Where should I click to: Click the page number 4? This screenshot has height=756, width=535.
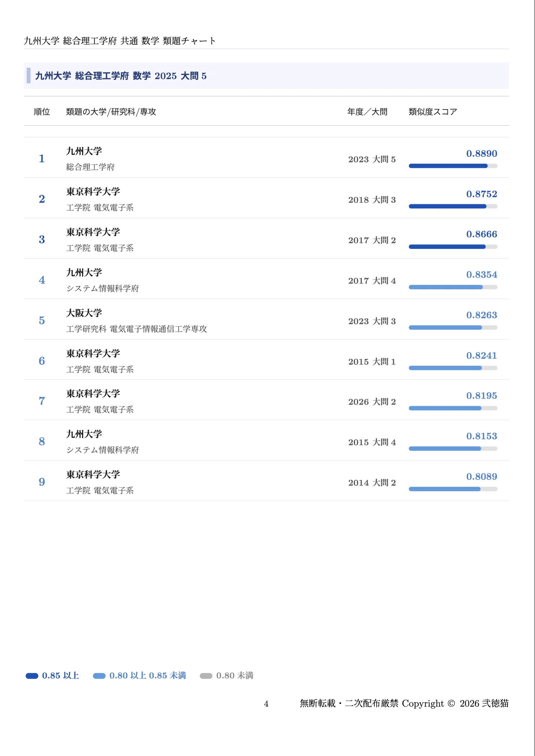pos(266,704)
